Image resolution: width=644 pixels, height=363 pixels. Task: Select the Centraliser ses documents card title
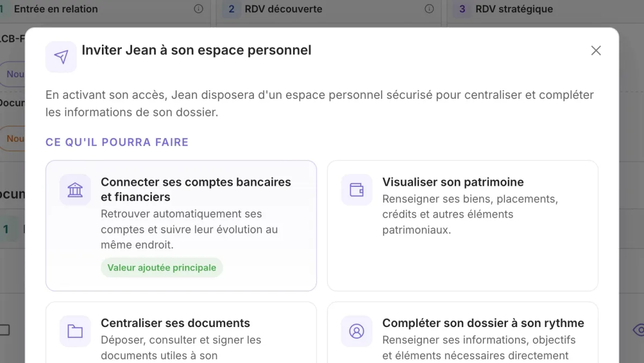tap(175, 323)
